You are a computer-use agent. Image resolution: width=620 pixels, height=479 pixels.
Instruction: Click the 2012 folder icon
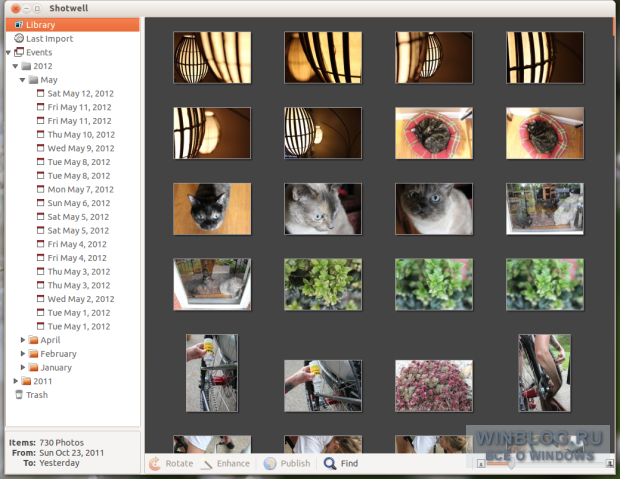(x=26, y=66)
